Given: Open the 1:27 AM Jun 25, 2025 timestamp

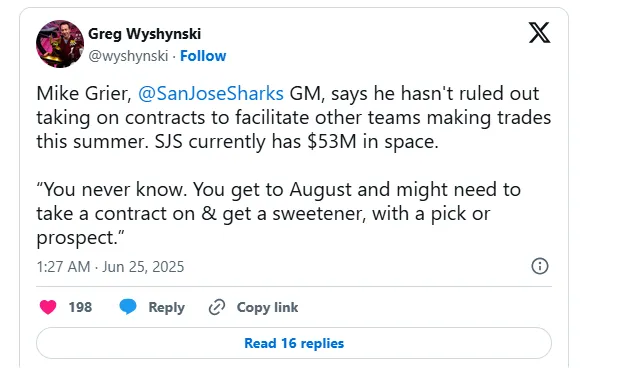Looking at the screenshot, I should point(110,267).
